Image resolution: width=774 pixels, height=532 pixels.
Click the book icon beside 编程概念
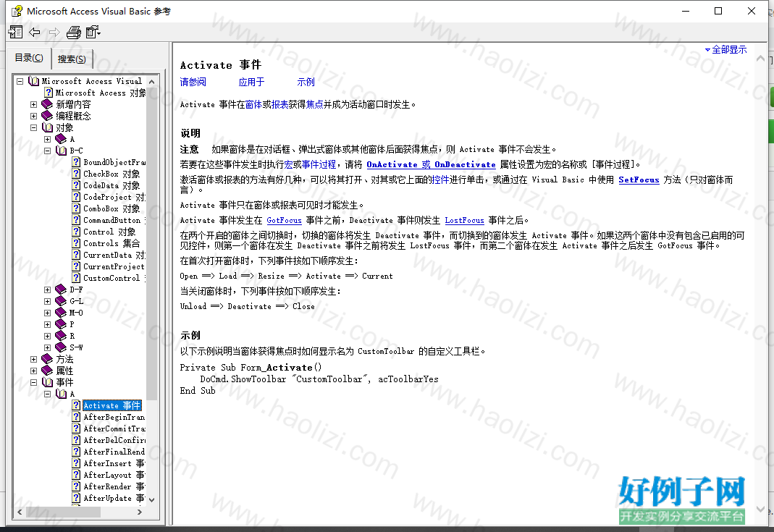tap(47, 116)
